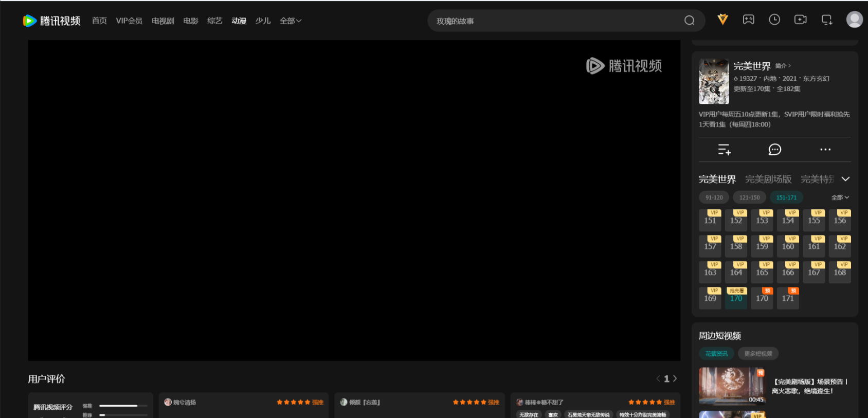This screenshot has height=418, width=868.
Task: Open 少儿 navigation item
Action: point(263,21)
